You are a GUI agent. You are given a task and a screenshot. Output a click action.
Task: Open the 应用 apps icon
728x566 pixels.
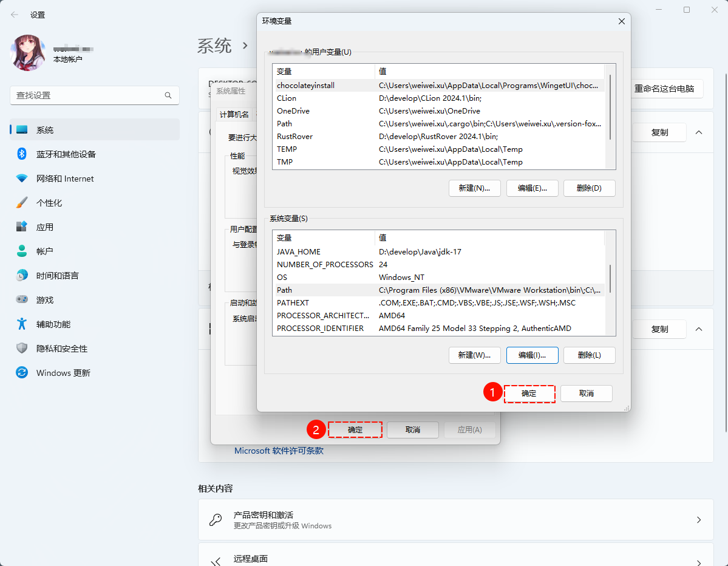pyautogui.click(x=22, y=227)
